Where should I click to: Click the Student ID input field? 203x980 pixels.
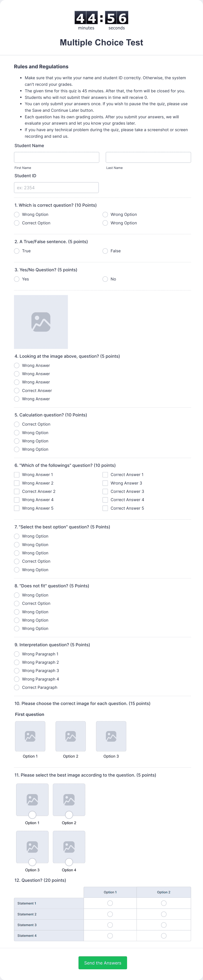[x=56, y=187]
